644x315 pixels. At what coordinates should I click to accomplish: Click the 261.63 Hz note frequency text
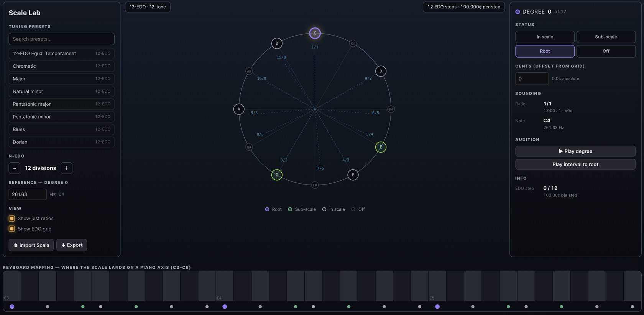click(x=554, y=128)
